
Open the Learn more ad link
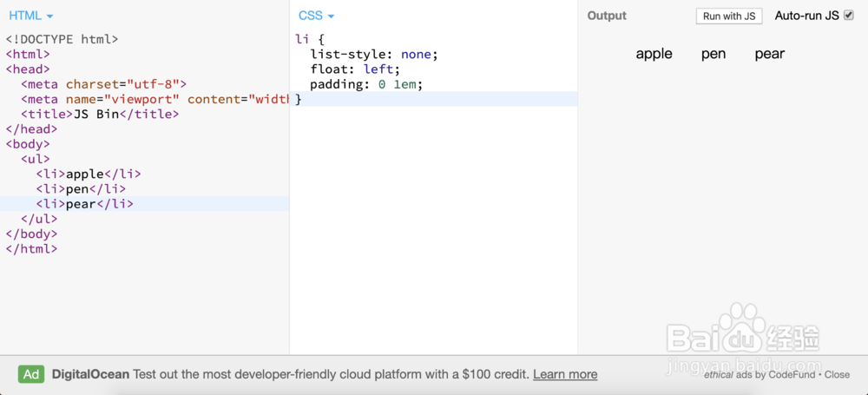pos(565,374)
